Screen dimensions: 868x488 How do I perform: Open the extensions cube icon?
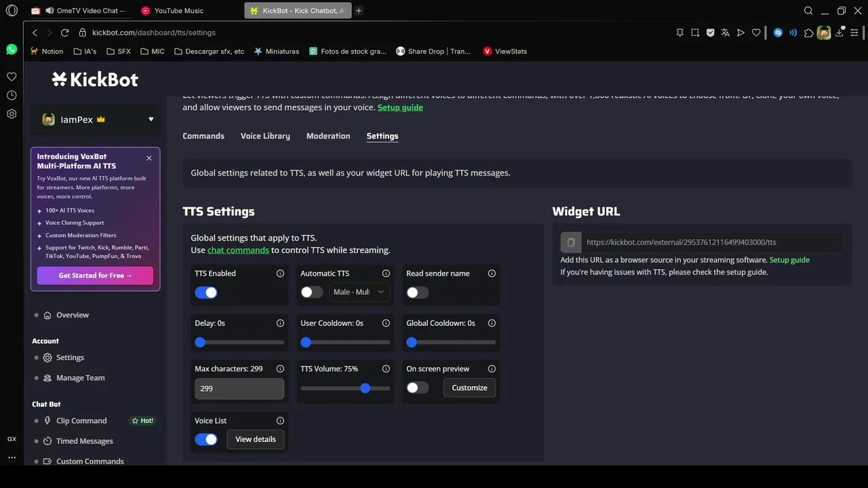[808, 33]
